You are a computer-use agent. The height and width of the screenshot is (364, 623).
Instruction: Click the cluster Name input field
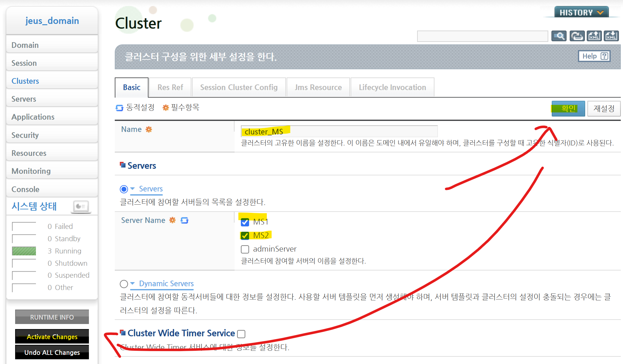(339, 131)
